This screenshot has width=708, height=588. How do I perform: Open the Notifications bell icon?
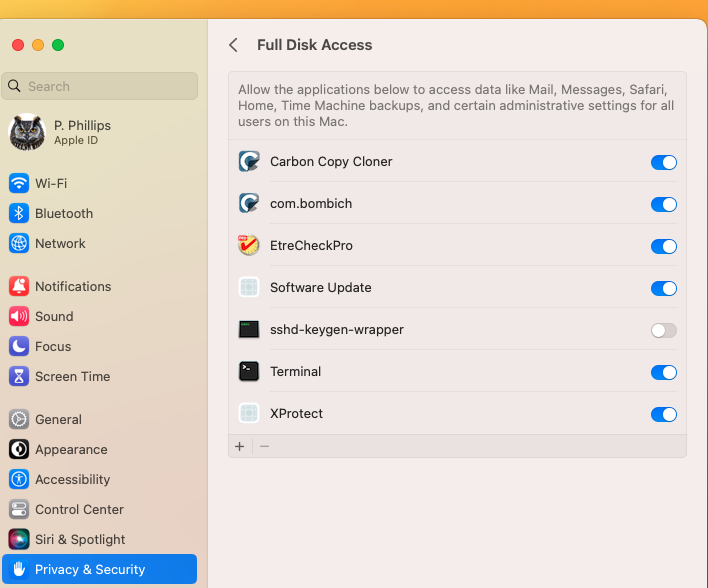(x=19, y=286)
